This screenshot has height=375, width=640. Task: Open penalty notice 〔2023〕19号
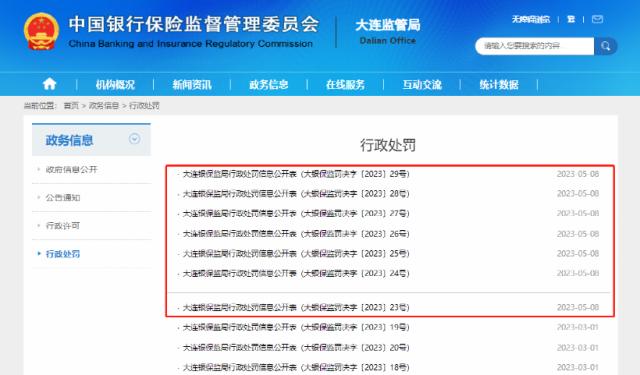tap(296, 327)
